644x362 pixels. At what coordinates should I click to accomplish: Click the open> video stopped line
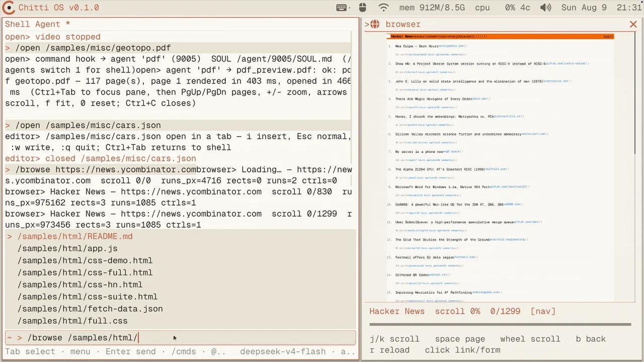click(53, 37)
